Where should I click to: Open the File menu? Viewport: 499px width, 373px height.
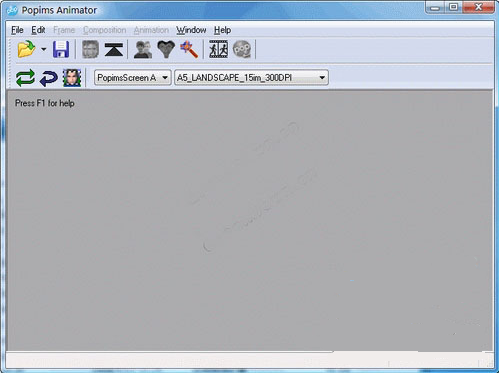(17, 30)
